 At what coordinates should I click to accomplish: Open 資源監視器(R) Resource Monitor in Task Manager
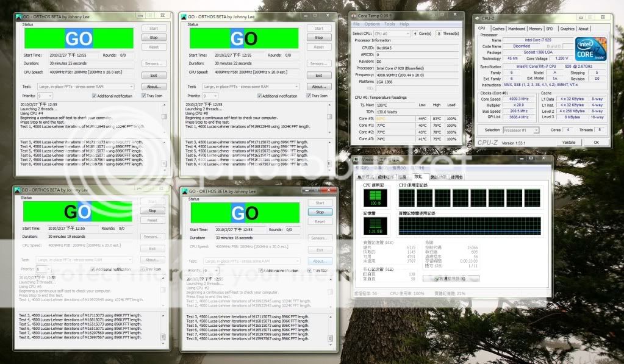pyautogui.click(x=451, y=279)
